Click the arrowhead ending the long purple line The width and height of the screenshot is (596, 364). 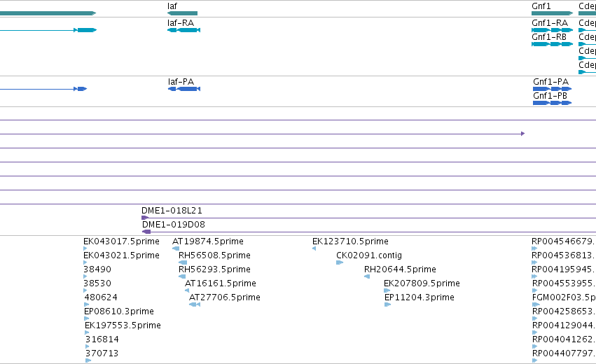pyautogui.click(x=523, y=134)
